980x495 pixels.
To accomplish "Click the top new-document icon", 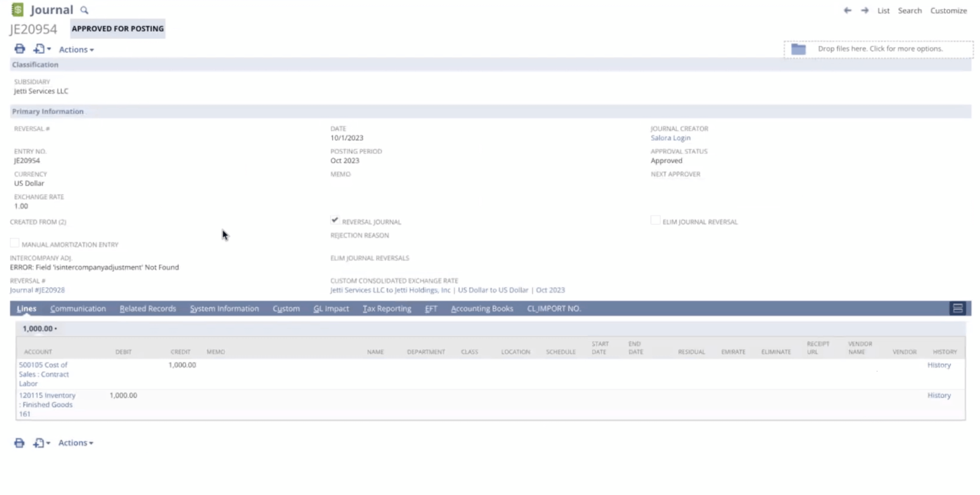I will 39,49.
